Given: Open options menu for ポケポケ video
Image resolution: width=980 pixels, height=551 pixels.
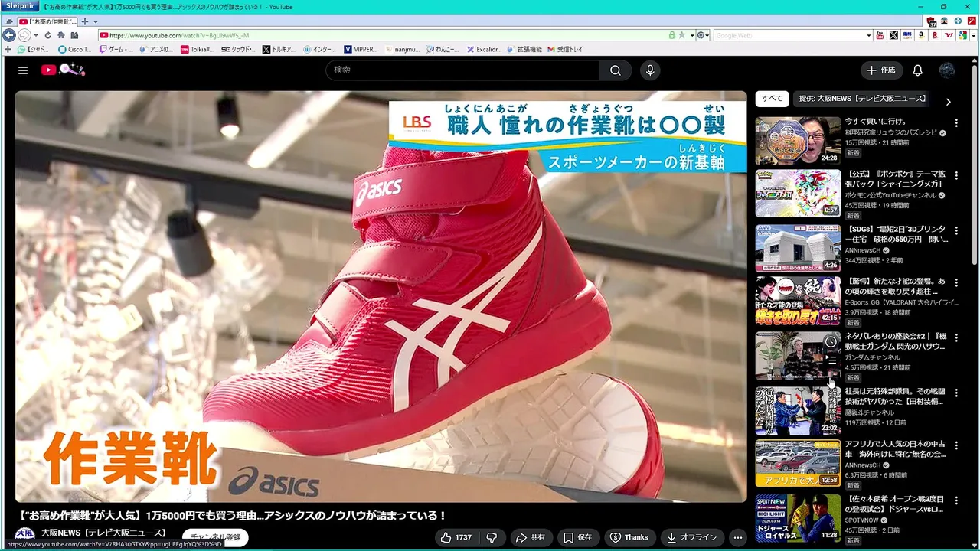Looking at the screenshot, I should tap(956, 176).
